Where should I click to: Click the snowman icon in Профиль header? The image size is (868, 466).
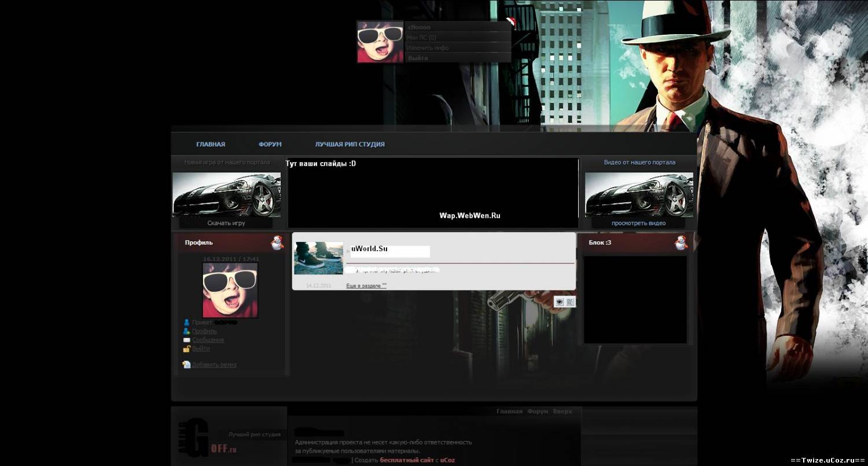point(277,243)
